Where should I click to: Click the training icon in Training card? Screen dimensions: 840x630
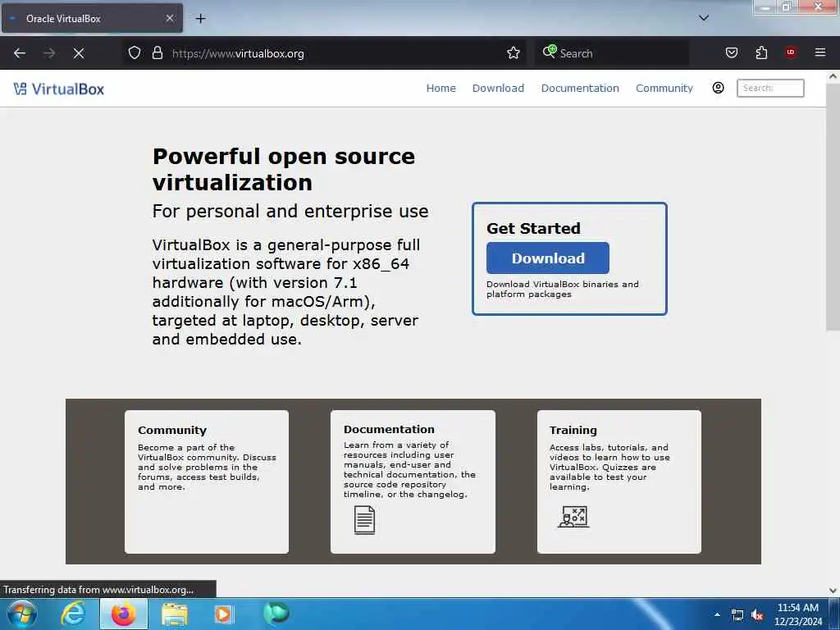tap(573, 517)
